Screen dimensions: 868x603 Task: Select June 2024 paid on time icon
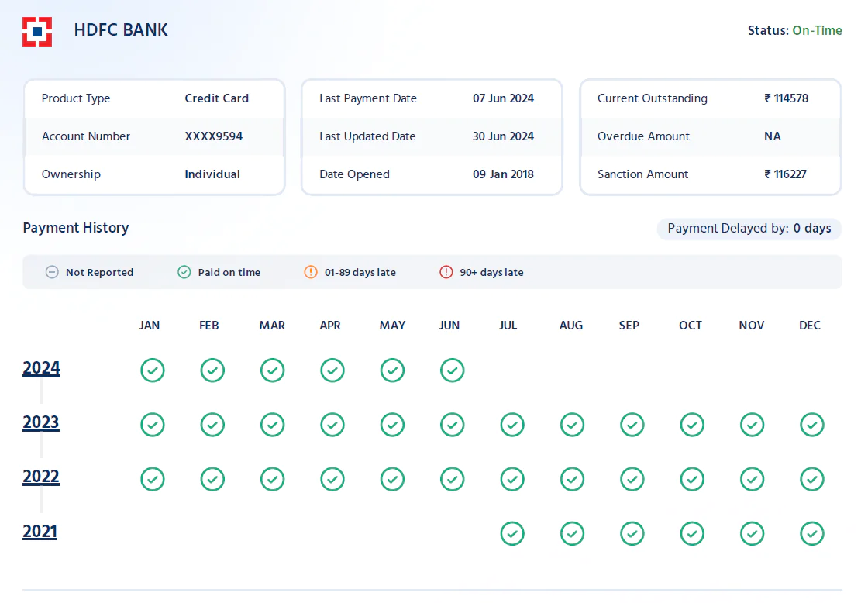click(x=453, y=370)
